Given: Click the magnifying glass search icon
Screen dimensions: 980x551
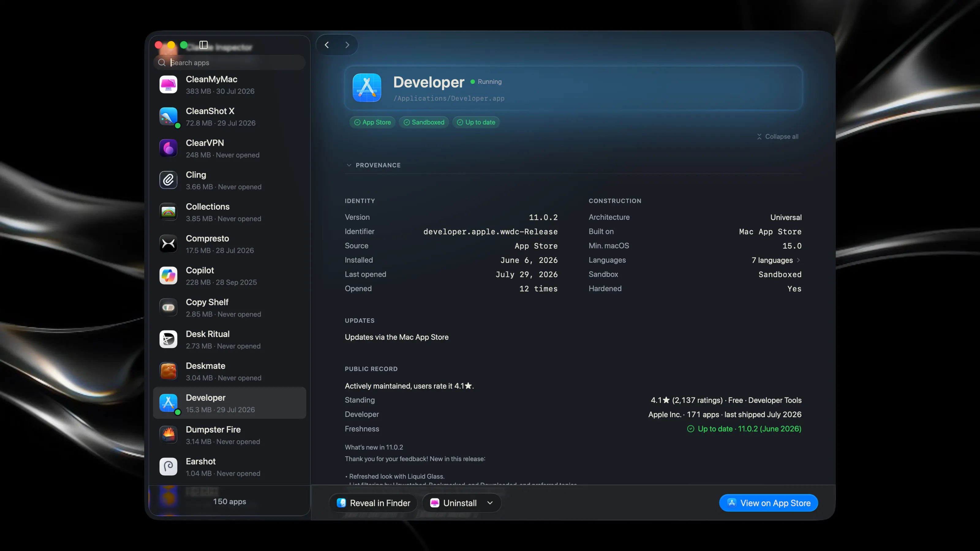Looking at the screenshot, I should point(162,63).
